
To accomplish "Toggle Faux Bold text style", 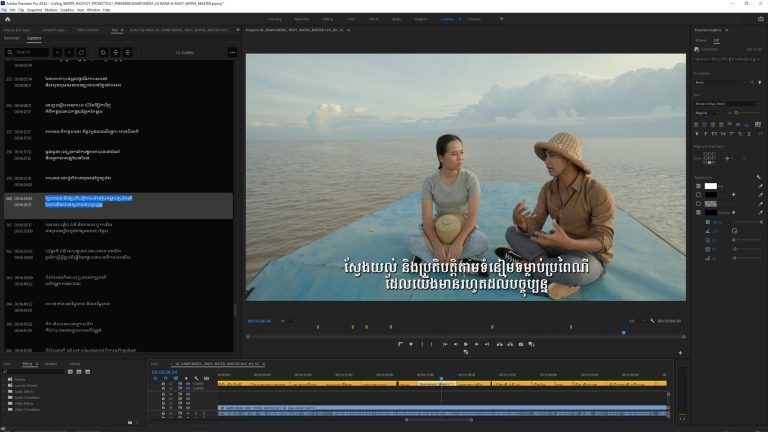I will [x=696, y=133].
